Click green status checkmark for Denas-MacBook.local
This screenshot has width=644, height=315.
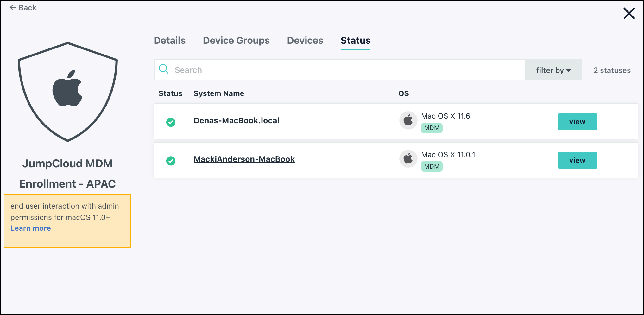171,122
